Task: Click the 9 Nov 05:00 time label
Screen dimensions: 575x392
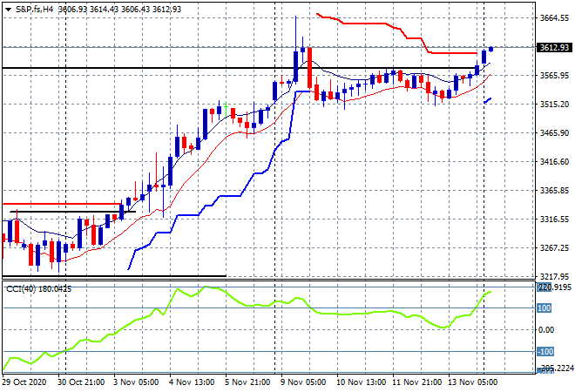Action: [303, 382]
